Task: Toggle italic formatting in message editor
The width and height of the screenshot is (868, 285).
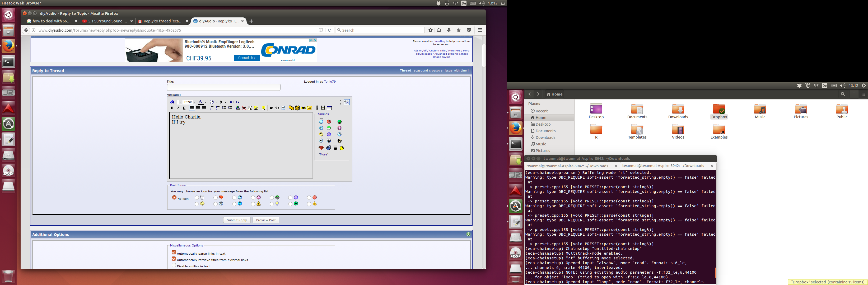Action: point(178,108)
